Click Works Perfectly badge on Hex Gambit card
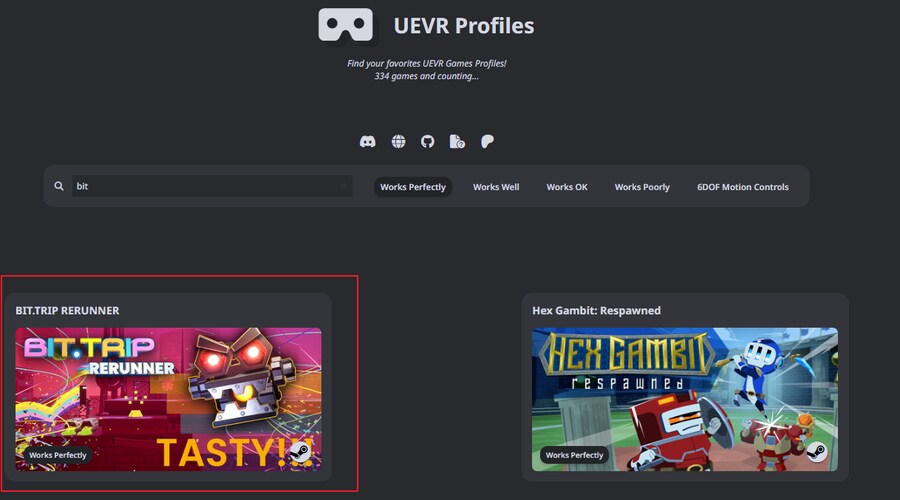Viewport: 900px width, 500px height. (574, 455)
